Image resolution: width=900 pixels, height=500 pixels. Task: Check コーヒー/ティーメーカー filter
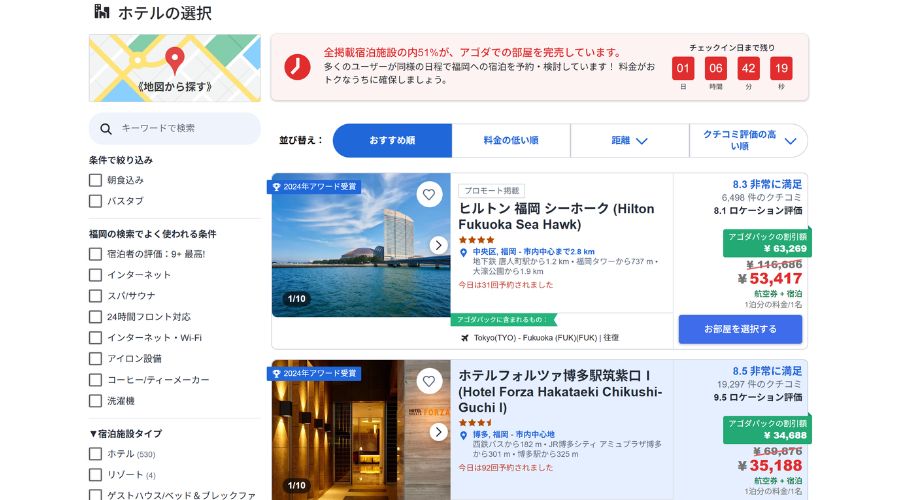tap(95, 380)
